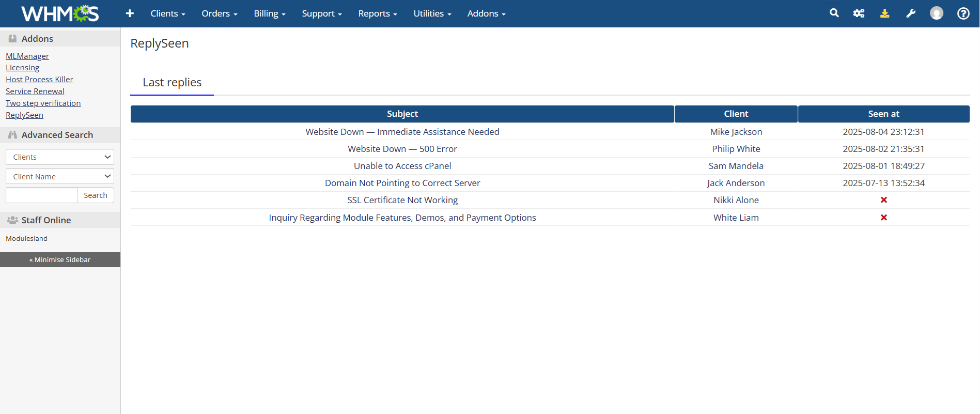The width and height of the screenshot is (980, 414).
Task: Click seen time 2025-08-01 18:49:27
Action: tap(884, 166)
